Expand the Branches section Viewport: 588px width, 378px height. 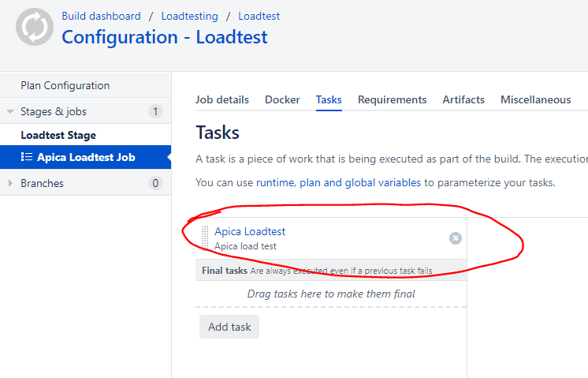tap(10, 184)
